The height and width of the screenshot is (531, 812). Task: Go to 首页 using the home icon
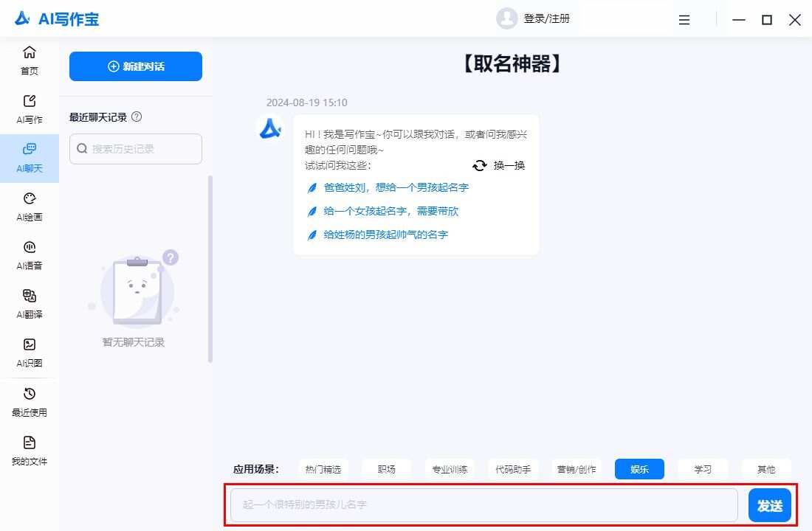click(x=30, y=59)
